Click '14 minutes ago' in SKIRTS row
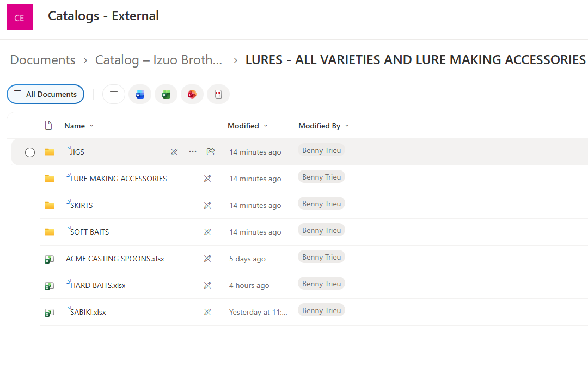Viewport: 588px width, 392px height. point(255,205)
